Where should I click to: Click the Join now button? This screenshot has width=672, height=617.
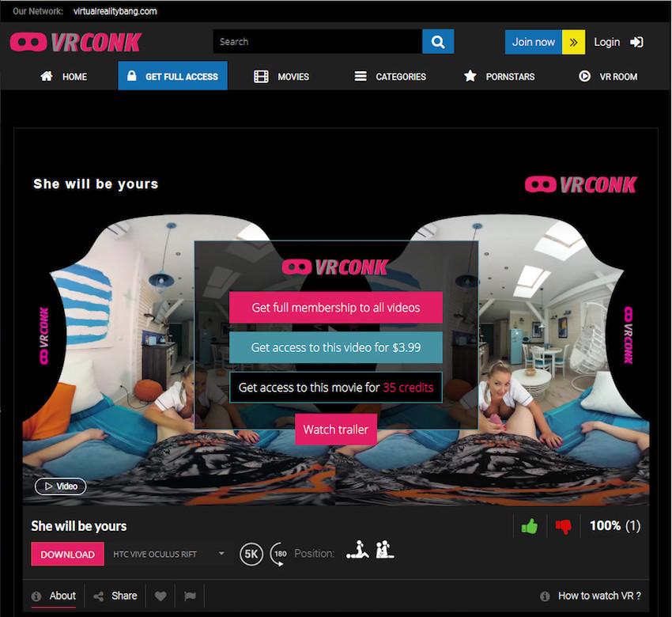[x=533, y=42]
